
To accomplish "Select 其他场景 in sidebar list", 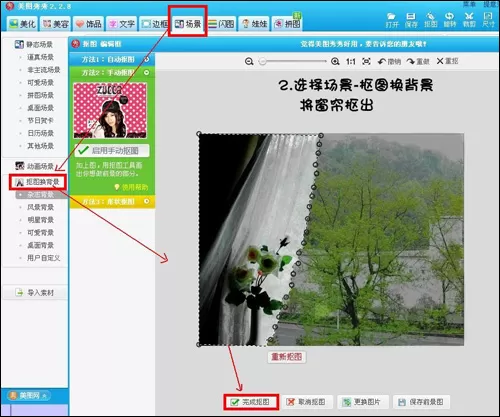I will point(40,146).
